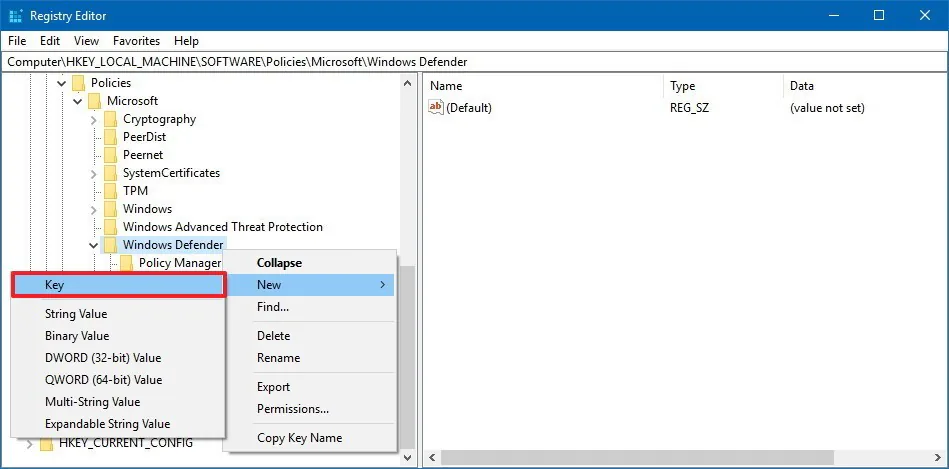Viewport: 949px width, 469px height.
Task: Click the values pane horizontal scrollbar thumb
Action: tap(637, 458)
